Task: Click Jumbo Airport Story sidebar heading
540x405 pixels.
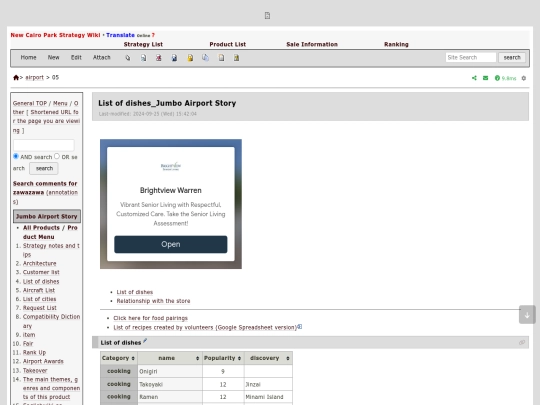Action: coord(47,216)
